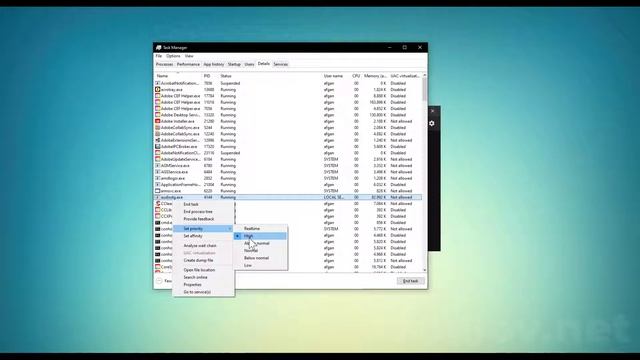Screen dimensions: 640x360
Task: Choose Provide feedback in context menu
Action: pyautogui.click(x=203, y=219)
